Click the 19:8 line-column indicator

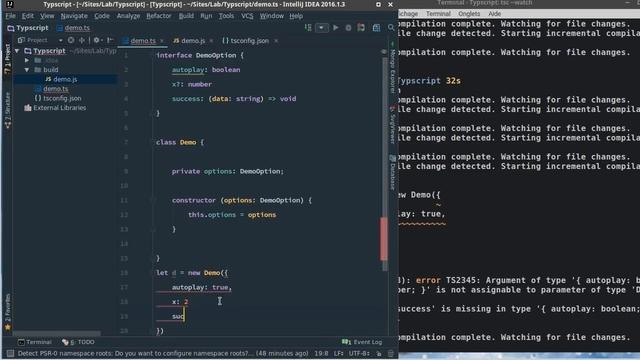click(x=321, y=353)
